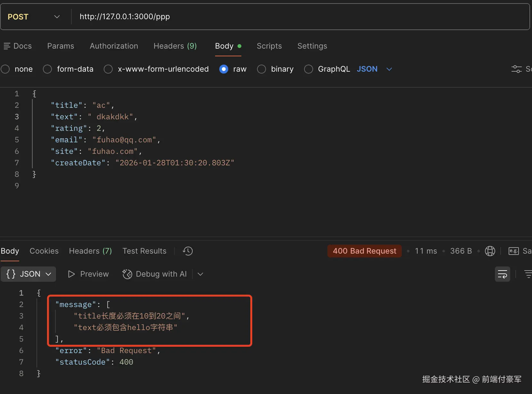
Task: Click the response history clock icon
Action: pos(188,251)
